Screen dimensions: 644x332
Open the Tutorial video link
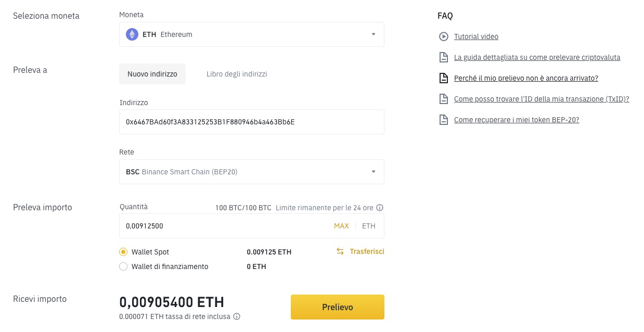476,36
